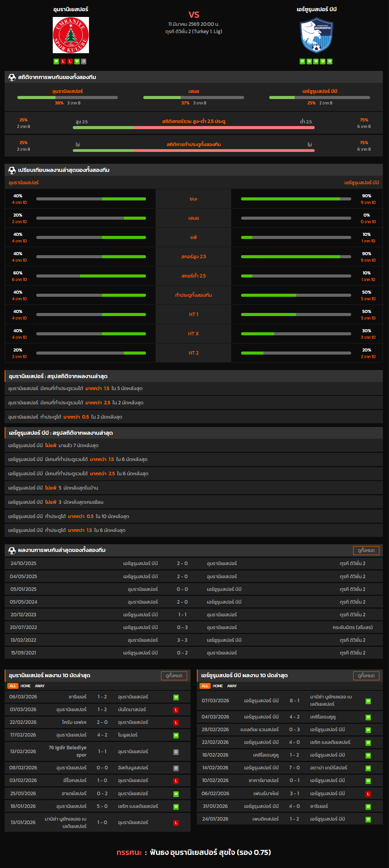
Task: Click the L badge for Erzurumspor's 06/02/2026 match
Action: point(368,794)
